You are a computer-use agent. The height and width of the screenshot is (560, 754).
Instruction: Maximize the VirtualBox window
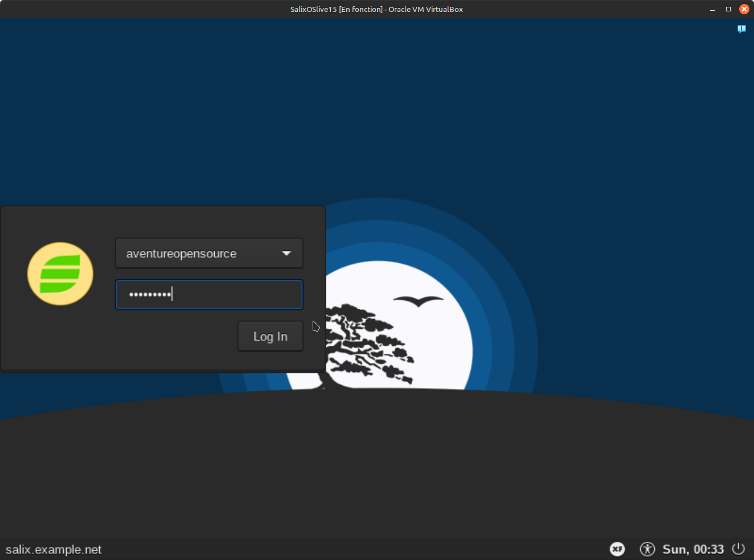(728, 10)
